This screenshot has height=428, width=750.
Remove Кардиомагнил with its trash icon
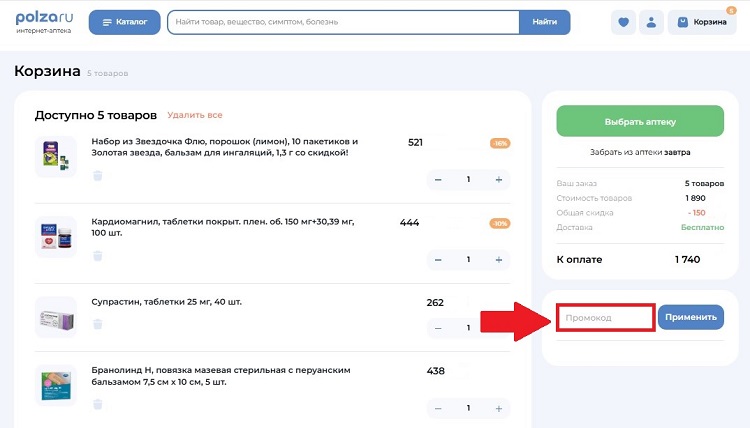[x=97, y=256]
